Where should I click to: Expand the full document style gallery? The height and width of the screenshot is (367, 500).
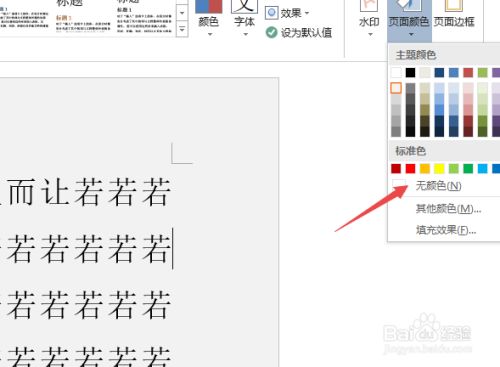(x=182, y=29)
